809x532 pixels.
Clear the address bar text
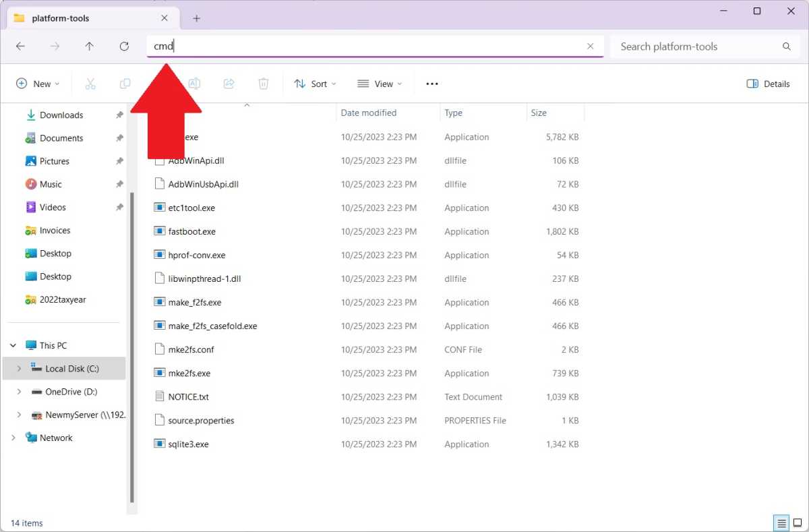(591, 47)
